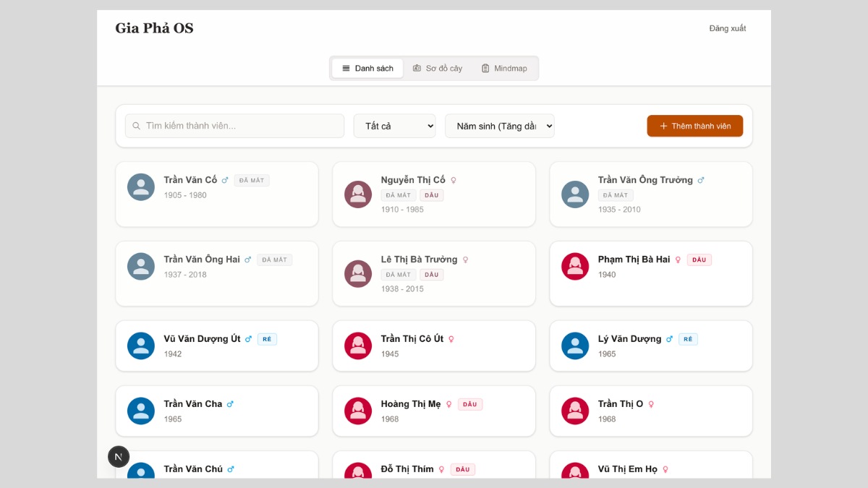This screenshot has width=868, height=488.
Task: Click the 'Thêm thành viên' button
Action: (x=694, y=126)
